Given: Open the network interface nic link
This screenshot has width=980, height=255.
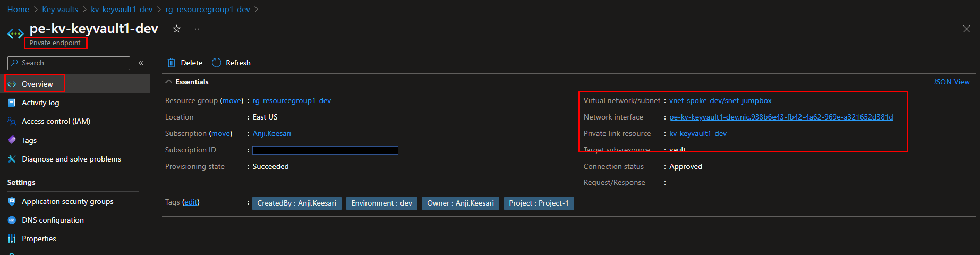Looking at the screenshot, I should click(781, 117).
